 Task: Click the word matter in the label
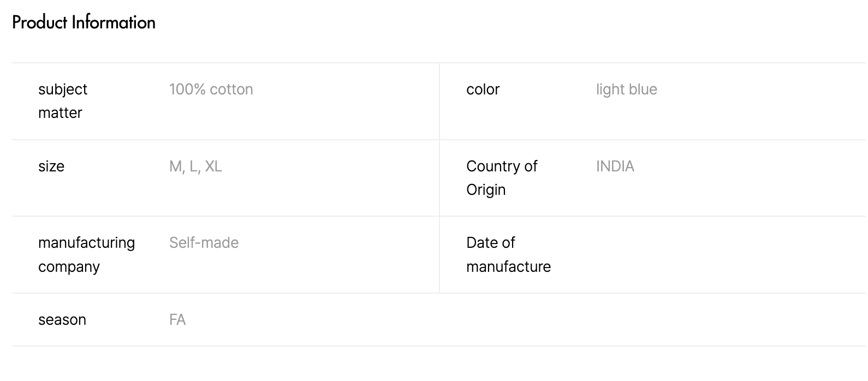point(60,113)
